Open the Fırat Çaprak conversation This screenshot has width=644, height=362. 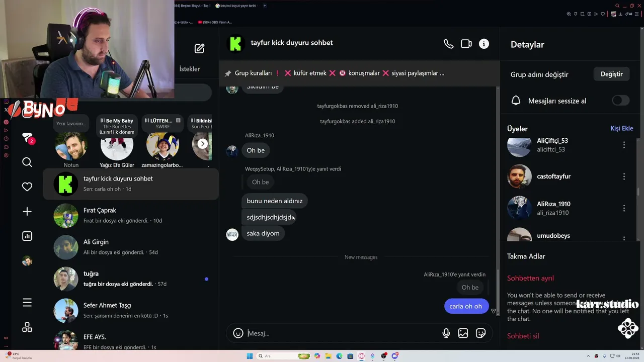pyautogui.click(x=131, y=215)
